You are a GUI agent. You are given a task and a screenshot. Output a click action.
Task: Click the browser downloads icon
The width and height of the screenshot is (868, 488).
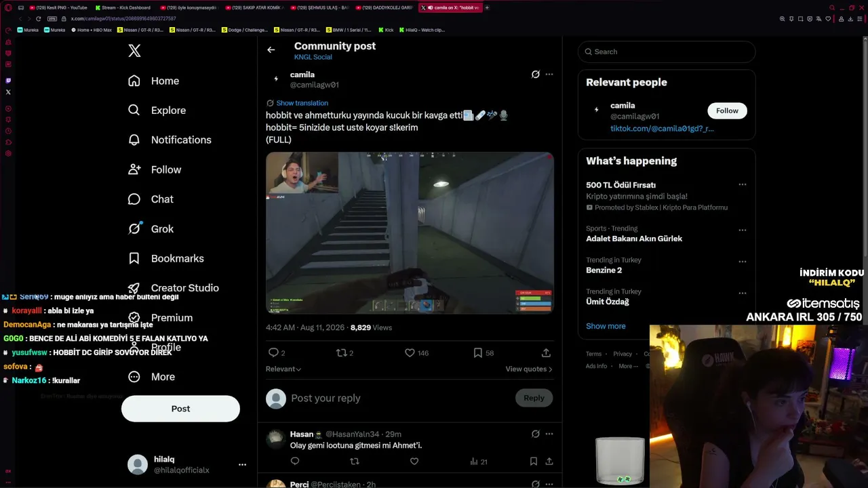tap(850, 19)
